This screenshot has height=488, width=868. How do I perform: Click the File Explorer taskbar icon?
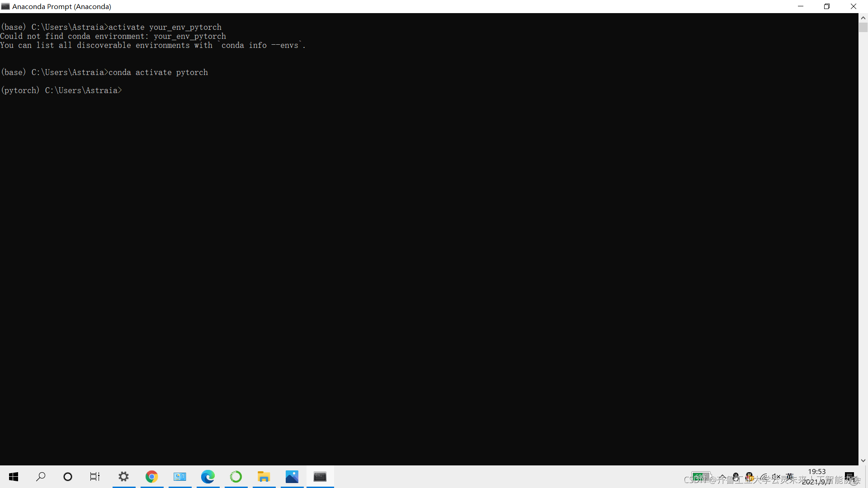click(x=264, y=476)
